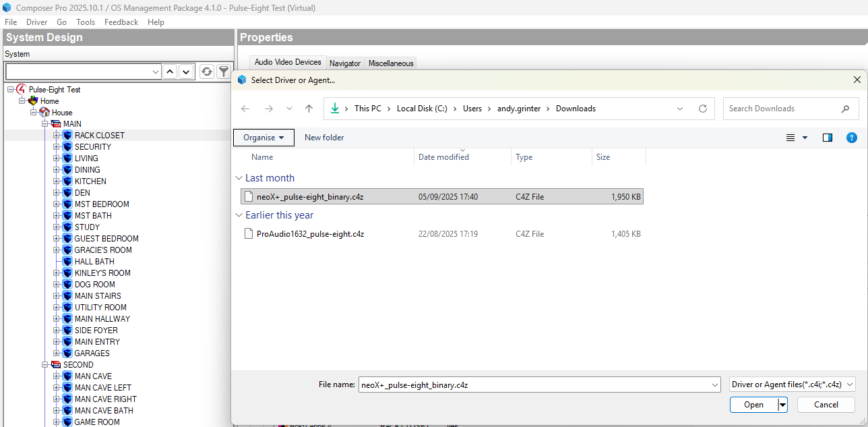Select the GARAGES room in tree
868x427 pixels.
(92, 353)
